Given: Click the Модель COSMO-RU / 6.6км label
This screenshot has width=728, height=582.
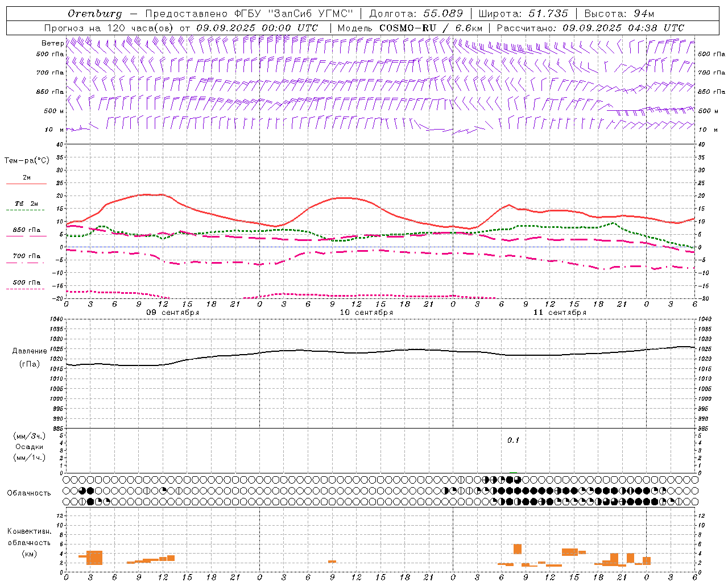Looking at the screenshot, I should (410, 28).
